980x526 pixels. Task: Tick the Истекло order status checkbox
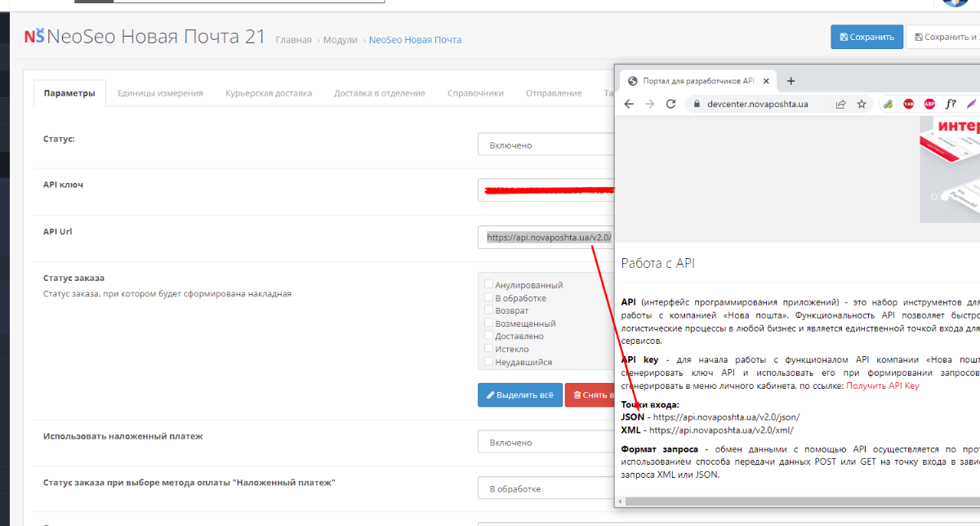(488, 349)
